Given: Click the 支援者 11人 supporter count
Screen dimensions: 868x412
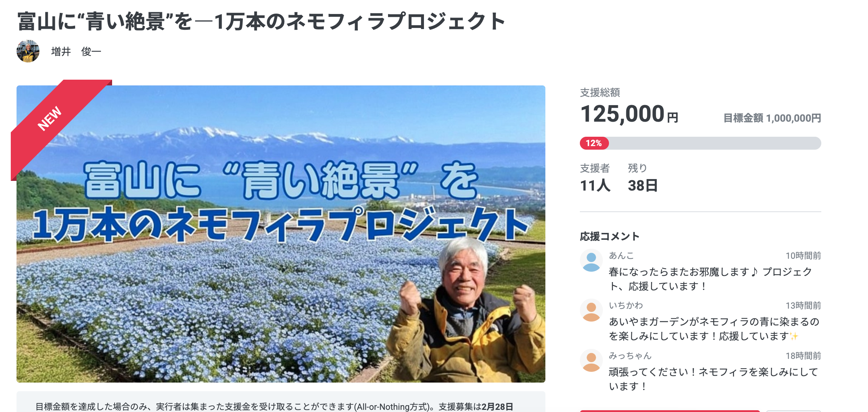Looking at the screenshot, I should [x=595, y=178].
